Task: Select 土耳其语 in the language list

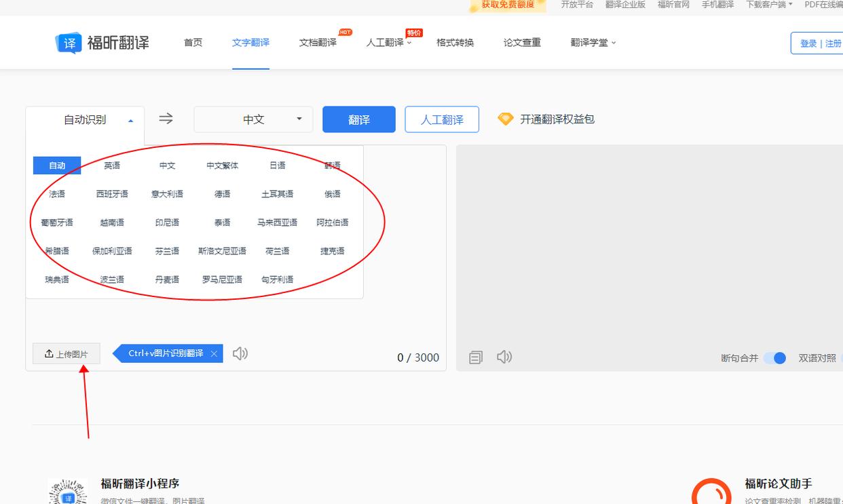Action: [x=278, y=194]
